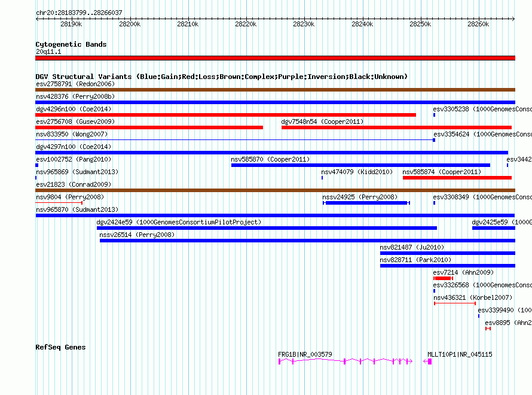Click the nsv436321 (Korbel2007) red line
532x395 pixels.
[x=455, y=303]
